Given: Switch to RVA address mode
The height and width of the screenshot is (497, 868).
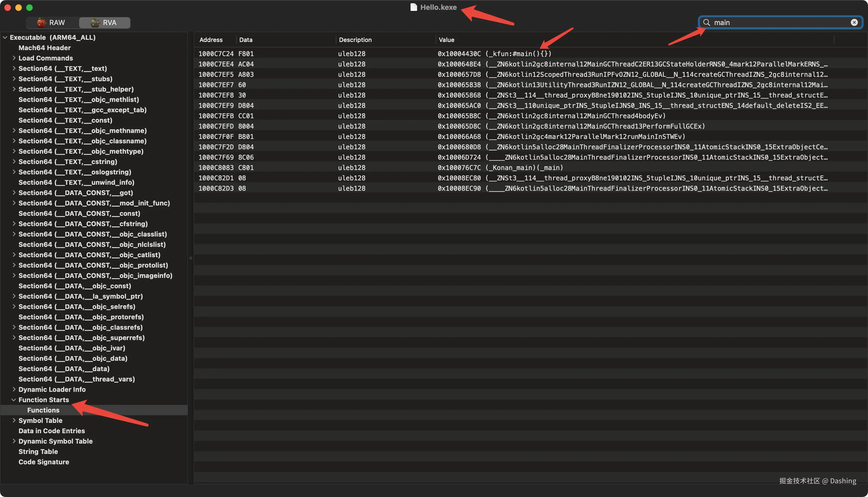Looking at the screenshot, I should (x=104, y=23).
